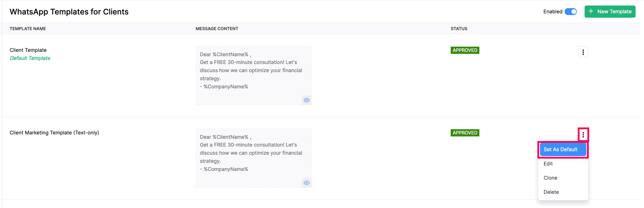The image size is (644, 208).
Task: Select Edit in the context menu
Action: (x=548, y=164)
